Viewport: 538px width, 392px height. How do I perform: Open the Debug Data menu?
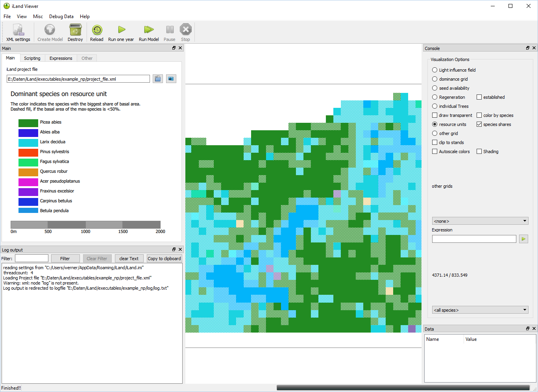[61, 17]
